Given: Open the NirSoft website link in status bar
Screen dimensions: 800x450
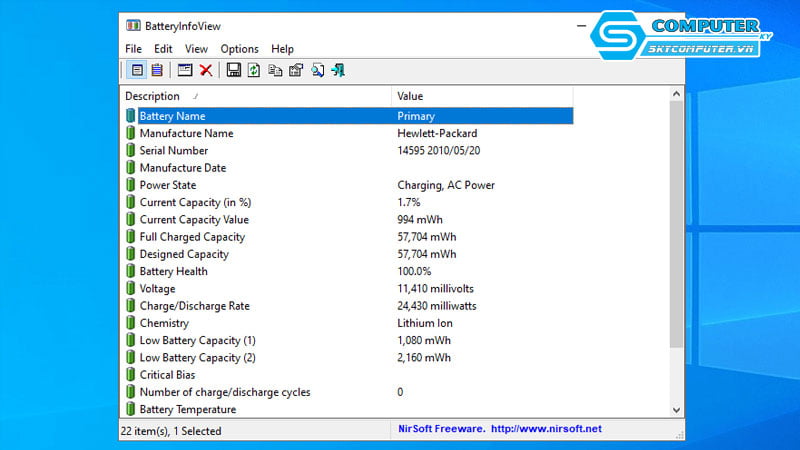Looking at the screenshot, I should coord(546,429).
